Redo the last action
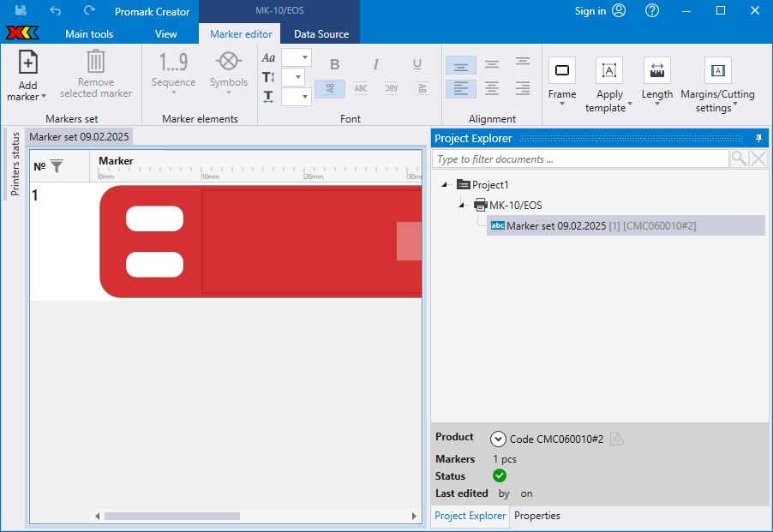This screenshot has height=532, width=773. [x=89, y=10]
